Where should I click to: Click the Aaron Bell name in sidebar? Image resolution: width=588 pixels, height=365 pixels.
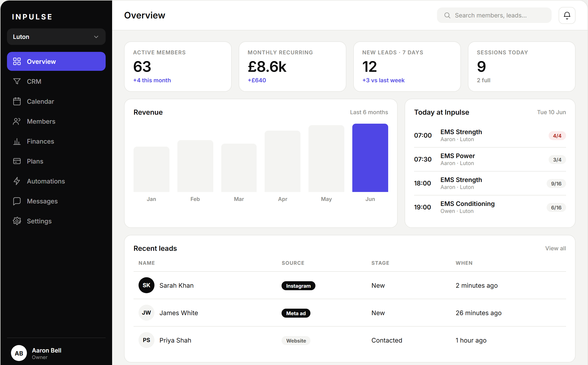point(47,350)
